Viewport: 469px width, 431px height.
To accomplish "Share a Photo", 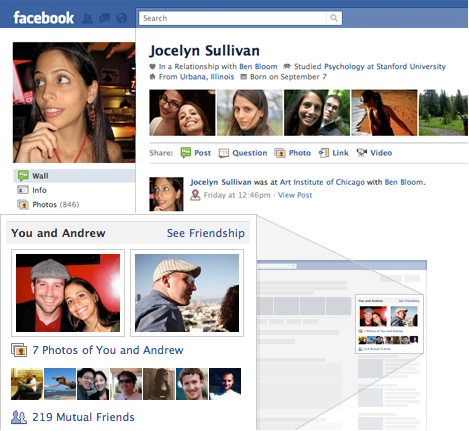I will (x=300, y=153).
